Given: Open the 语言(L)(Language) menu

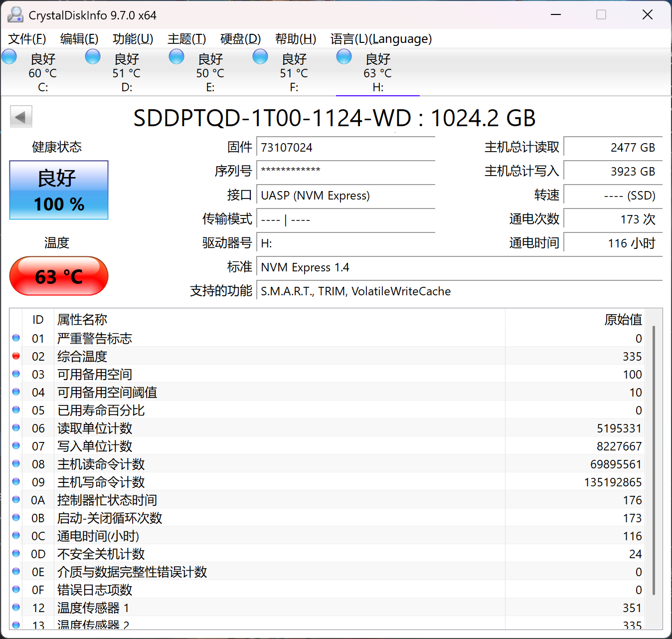Looking at the screenshot, I should (381, 39).
